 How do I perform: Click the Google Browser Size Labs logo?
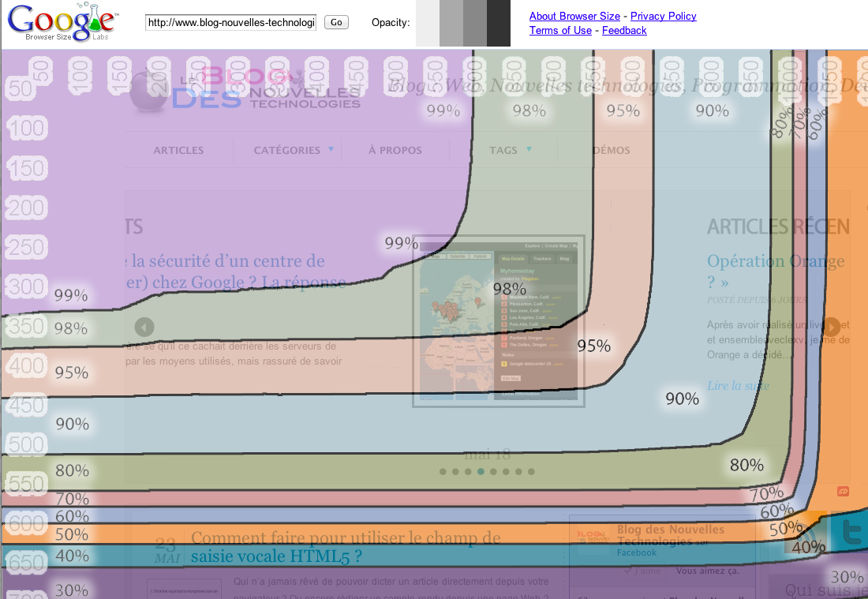[62, 22]
